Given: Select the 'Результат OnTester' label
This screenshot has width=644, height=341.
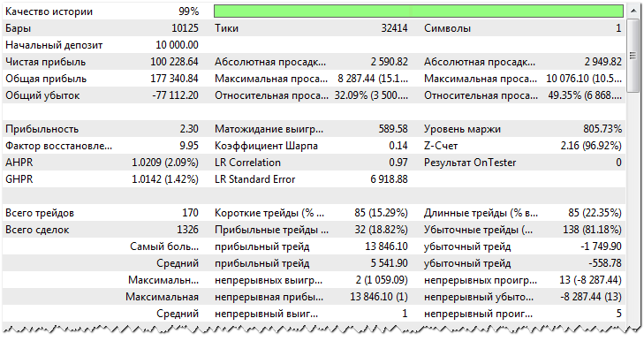Looking at the screenshot, I should [x=470, y=163].
